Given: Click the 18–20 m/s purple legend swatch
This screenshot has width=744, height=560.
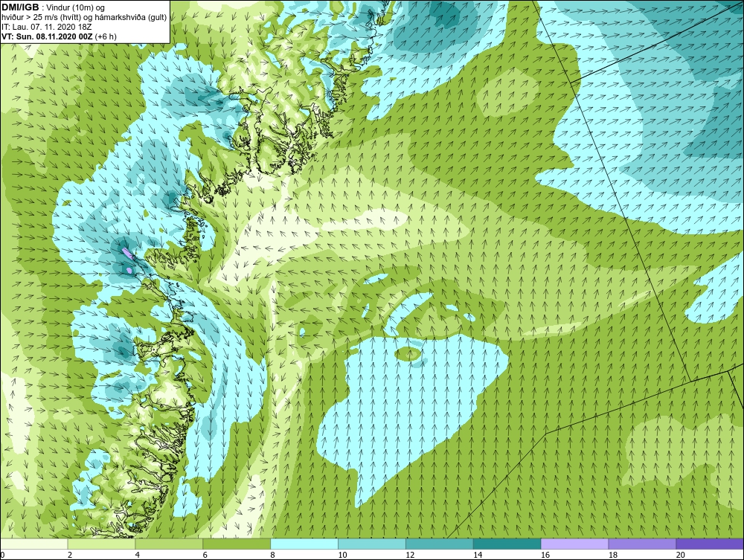Looking at the screenshot, I should pyautogui.click(x=642, y=544).
